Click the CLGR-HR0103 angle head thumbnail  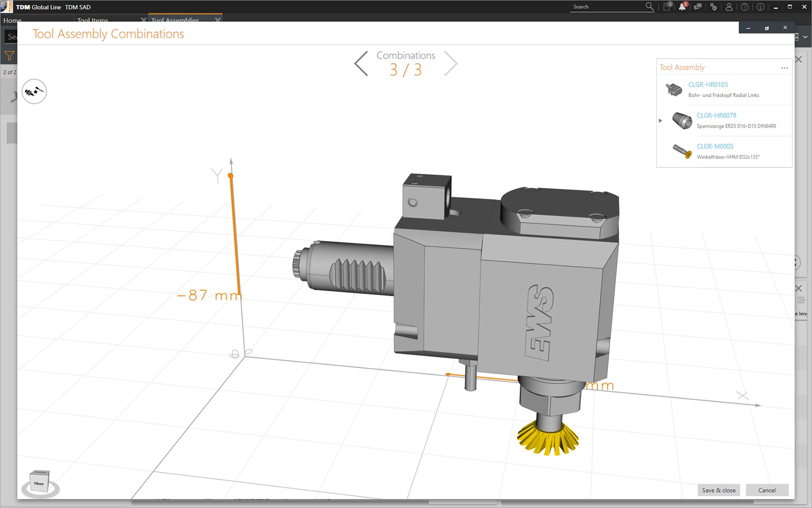(674, 89)
